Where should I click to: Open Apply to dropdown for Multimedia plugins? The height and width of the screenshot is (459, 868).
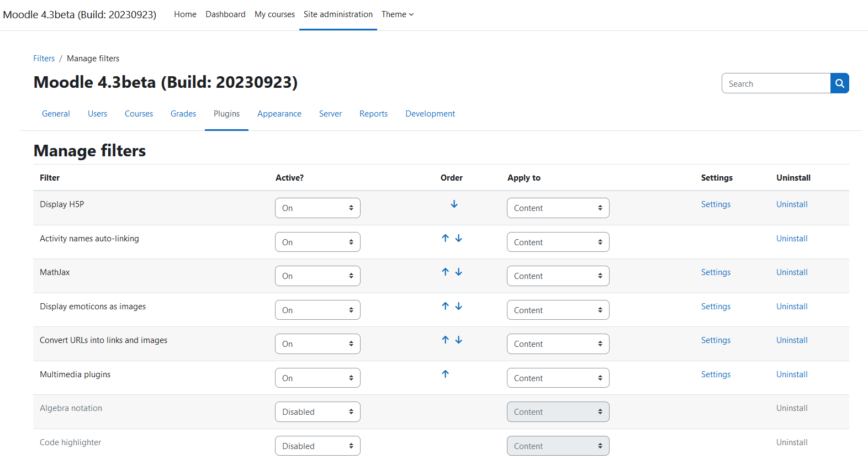558,378
